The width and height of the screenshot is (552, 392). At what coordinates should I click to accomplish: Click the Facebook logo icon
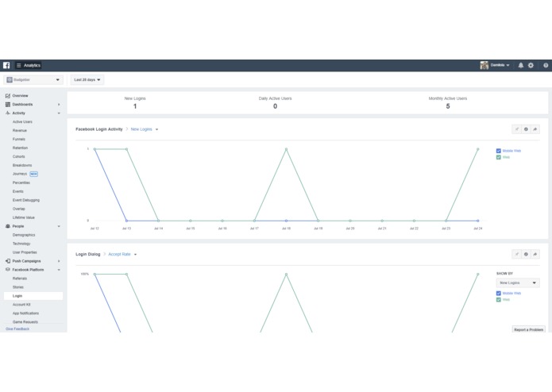point(6,65)
